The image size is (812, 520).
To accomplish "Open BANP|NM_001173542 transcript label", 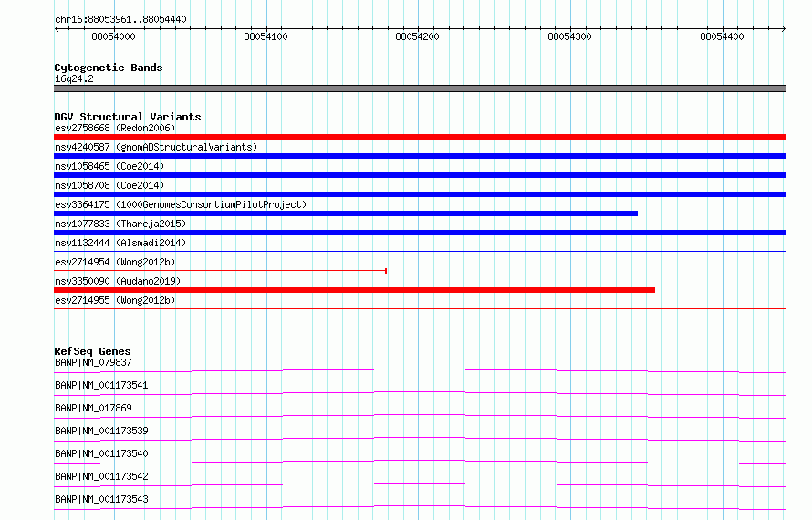I will 101,476.
